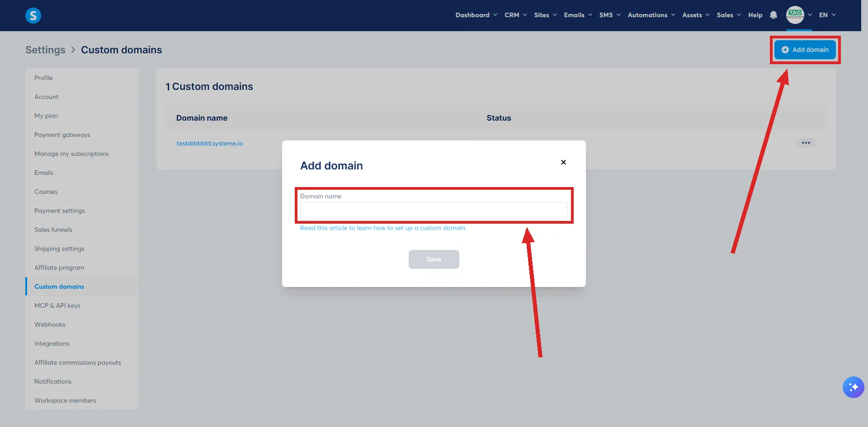
Task: Open Affiliate commissions payouts section
Action: 82,362
